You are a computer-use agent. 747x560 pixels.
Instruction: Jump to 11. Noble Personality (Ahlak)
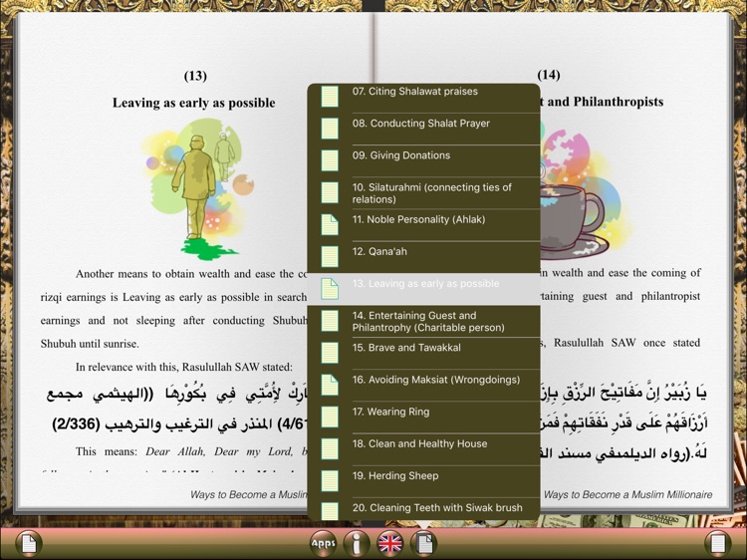pyautogui.click(x=423, y=225)
